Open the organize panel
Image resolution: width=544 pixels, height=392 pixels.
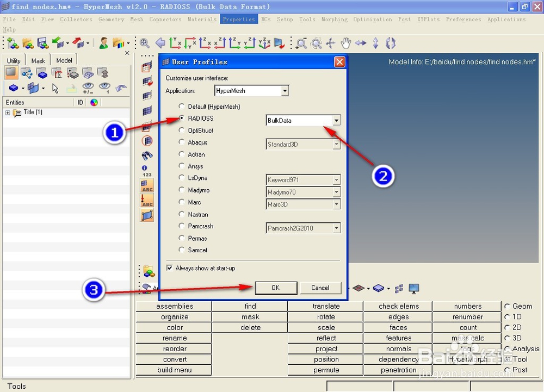click(x=175, y=317)
